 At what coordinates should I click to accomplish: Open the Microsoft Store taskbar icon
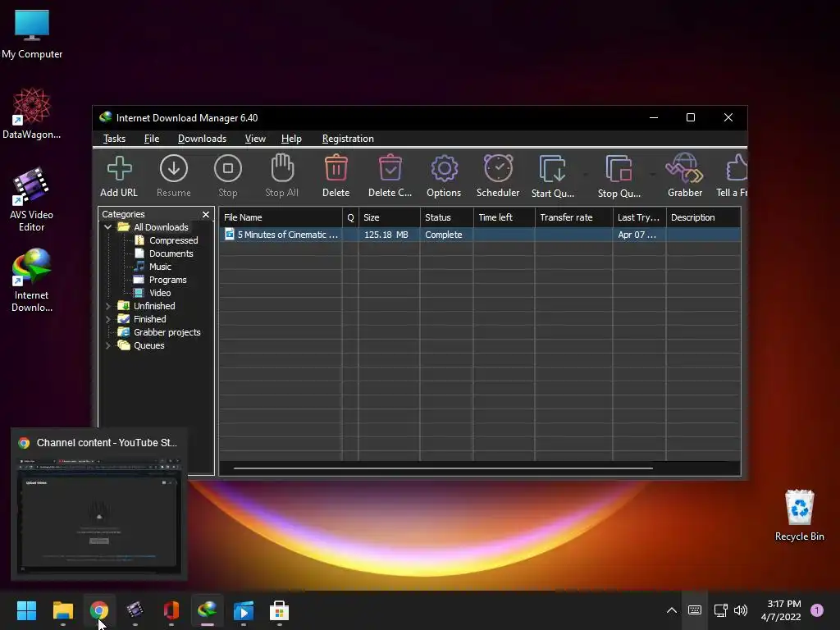[x=279, y=610]
